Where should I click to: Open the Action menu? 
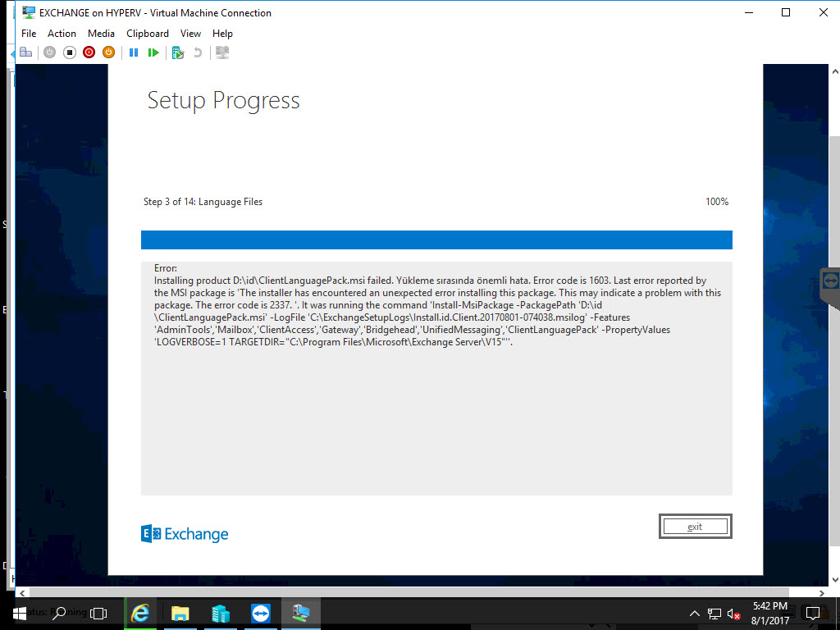(x=62, y=33)
